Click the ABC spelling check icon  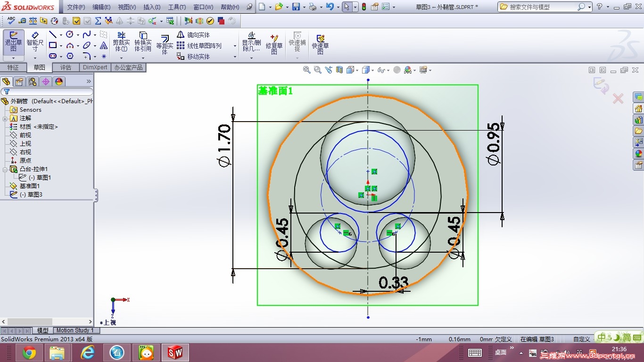pyautogui.click(x=11, y=21)
